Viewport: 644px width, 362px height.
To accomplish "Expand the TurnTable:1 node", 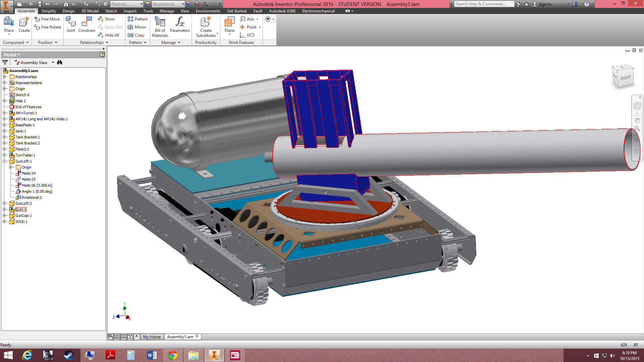I will click(x=5, y=155).
